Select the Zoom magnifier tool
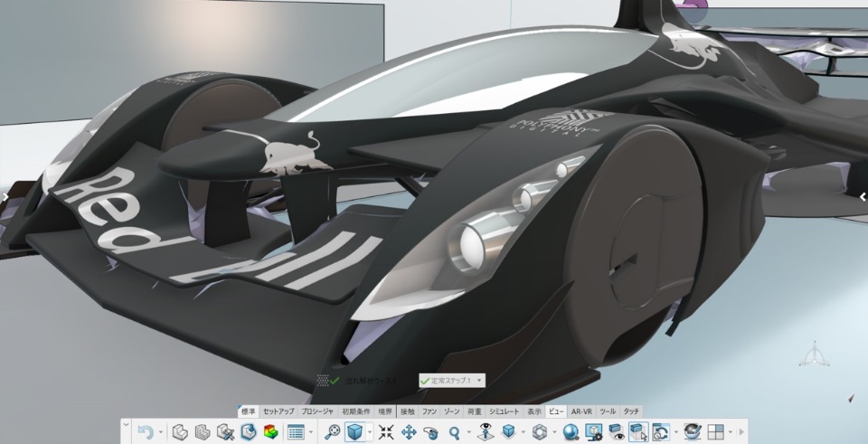This screenshot has width=868, height=444. [454, 432]
